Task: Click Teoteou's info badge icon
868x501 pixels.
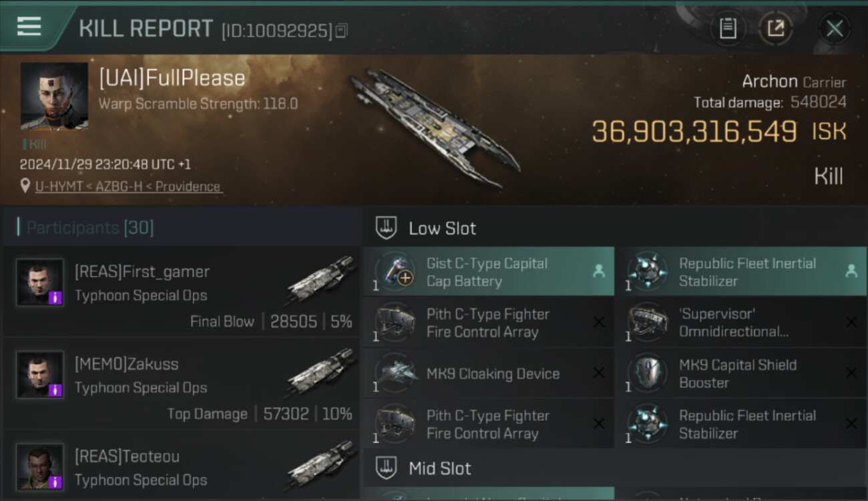Action: point(55,482)
